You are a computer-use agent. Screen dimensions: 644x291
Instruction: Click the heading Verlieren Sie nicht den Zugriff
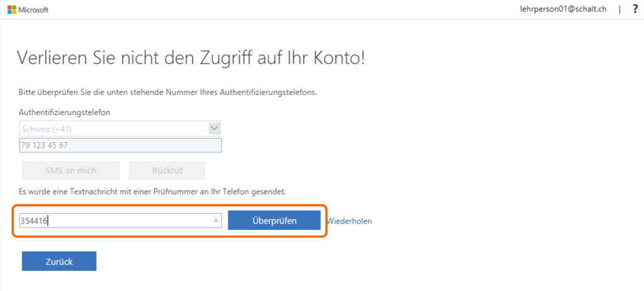pos(191,58)
